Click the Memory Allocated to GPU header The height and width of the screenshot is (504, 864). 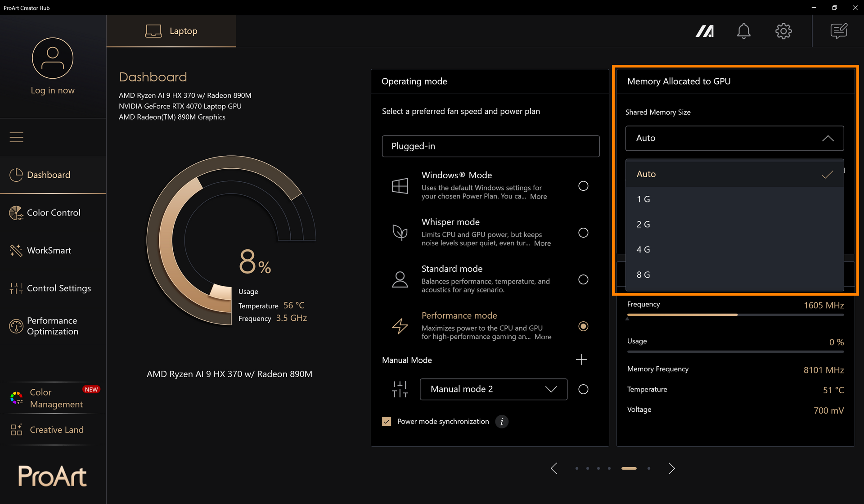[679, 81]
